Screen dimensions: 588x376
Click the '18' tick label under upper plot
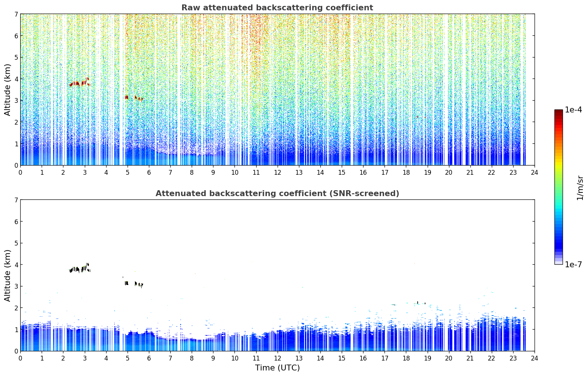[x=406, y=173]
